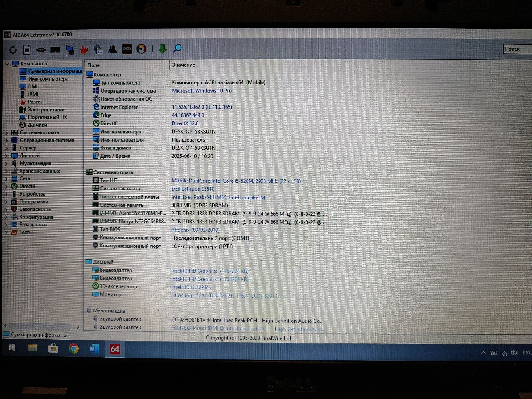Select the Системная память row
This screenshot has height=399, width=532.
[x=160, y=205]
